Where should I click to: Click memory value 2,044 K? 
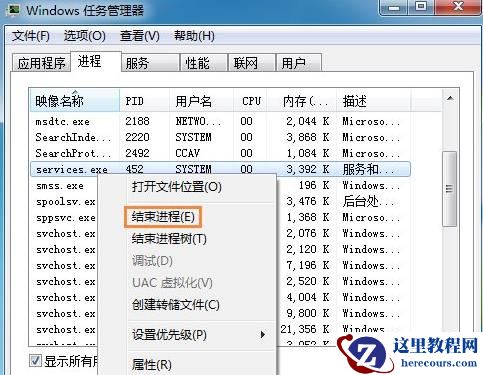(x=308, y=121)
